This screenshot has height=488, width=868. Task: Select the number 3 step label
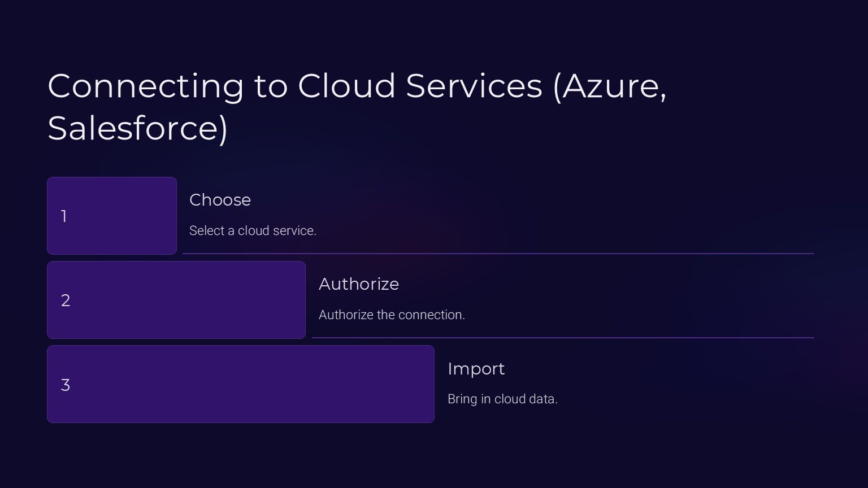pos(66,385)
